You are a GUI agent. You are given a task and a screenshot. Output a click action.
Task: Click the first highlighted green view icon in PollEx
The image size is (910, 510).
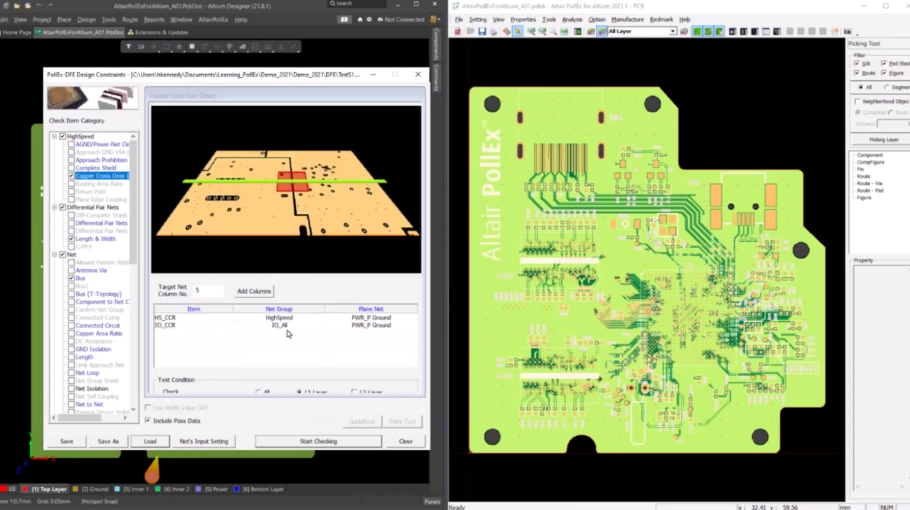(x=697, y=31)
